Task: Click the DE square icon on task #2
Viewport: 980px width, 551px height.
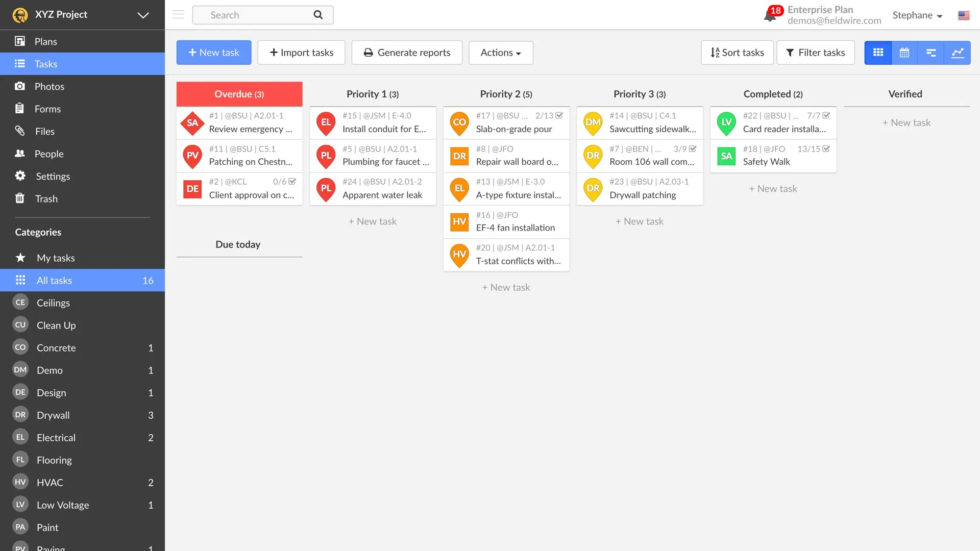Action: [x=192, y=189]
